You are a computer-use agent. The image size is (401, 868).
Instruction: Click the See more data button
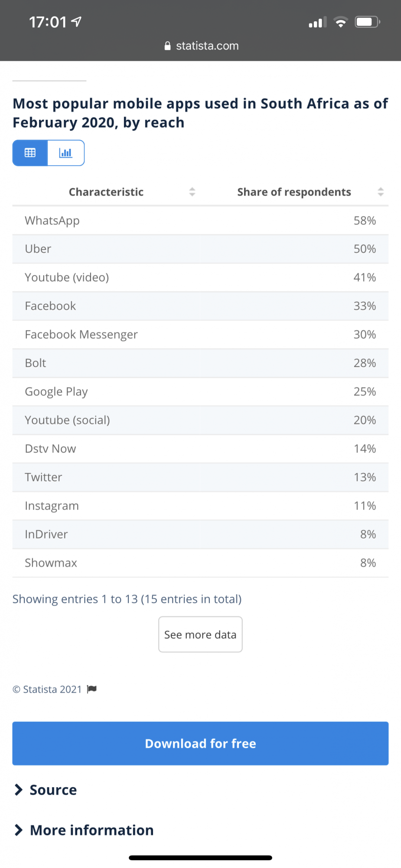click(200, 635)
